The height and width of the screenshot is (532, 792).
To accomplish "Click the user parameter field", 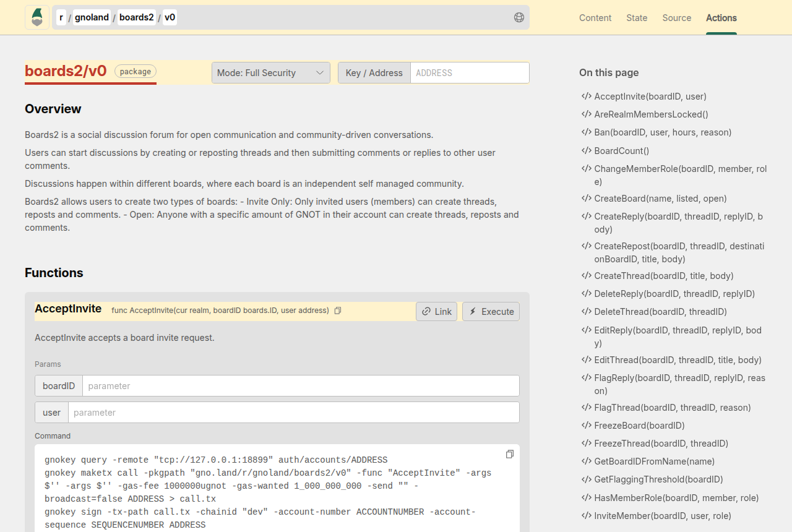I will pyautogui.click(x=293, y=412).
